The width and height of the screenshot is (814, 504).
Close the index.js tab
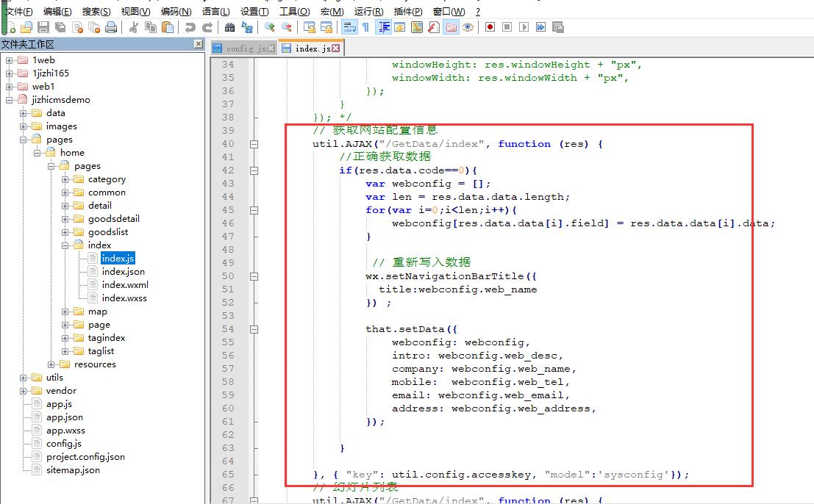(x=336, y=48)
